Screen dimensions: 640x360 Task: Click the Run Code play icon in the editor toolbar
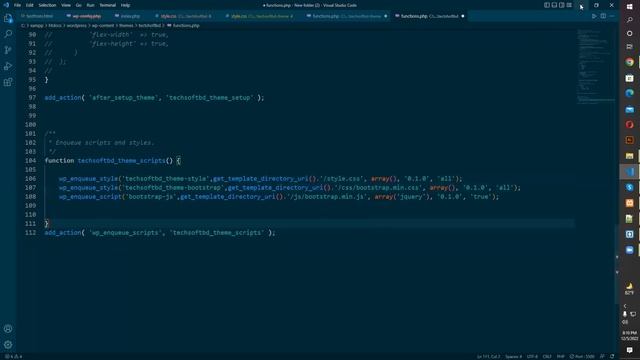click(x=594, y=16)
